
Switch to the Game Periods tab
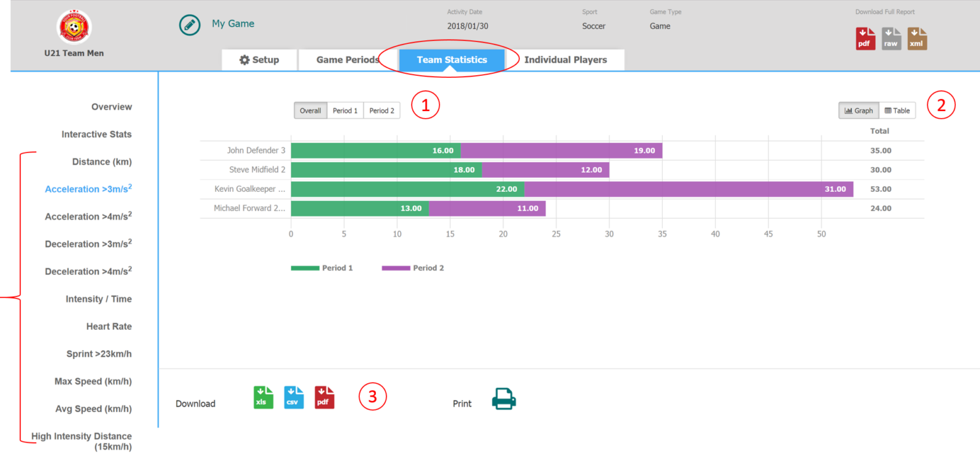pos(346,59)
